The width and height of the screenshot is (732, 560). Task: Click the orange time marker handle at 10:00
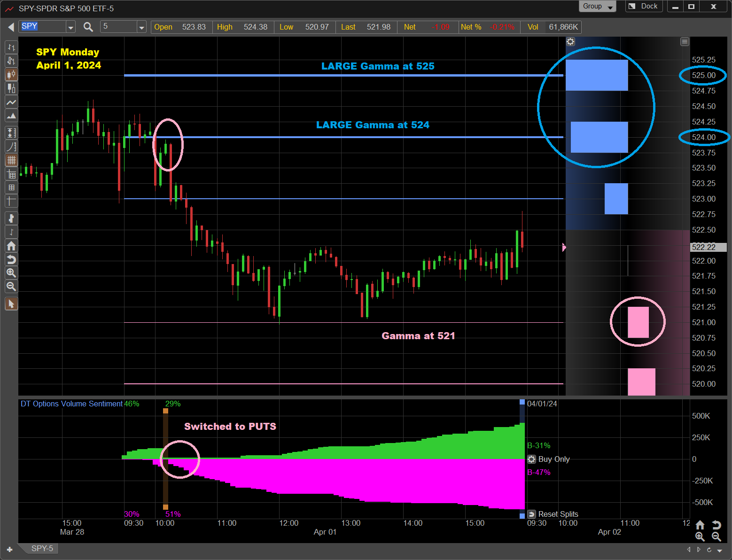click(165, 411)
